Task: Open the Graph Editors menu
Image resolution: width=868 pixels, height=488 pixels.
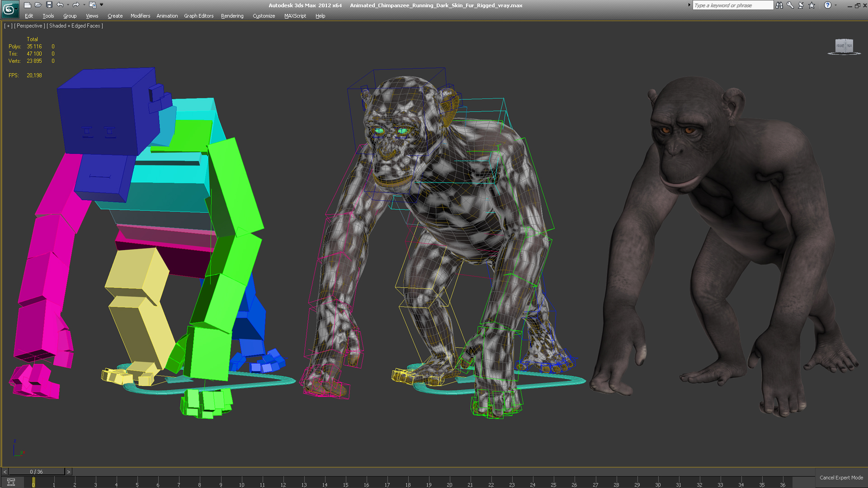Action: [199, 16]
